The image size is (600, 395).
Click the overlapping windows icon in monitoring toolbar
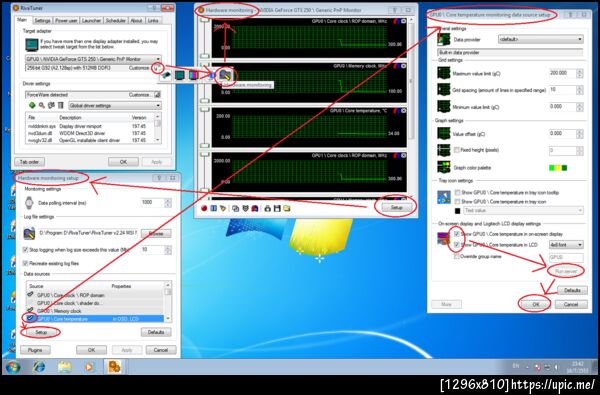click(236, 208)
